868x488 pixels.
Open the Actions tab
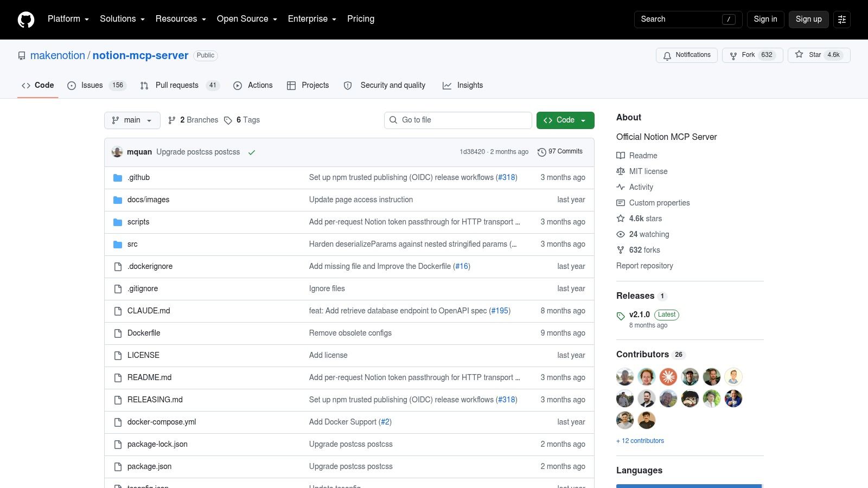[253, 86]
